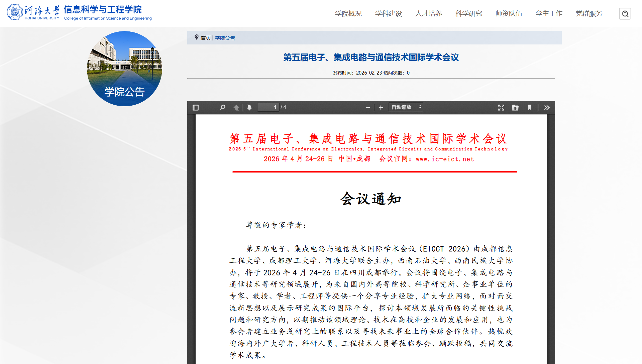Click the PDF bookmark current view icon
The height and width of the screenshot is (364, 642).
click(x=530, y=107)
